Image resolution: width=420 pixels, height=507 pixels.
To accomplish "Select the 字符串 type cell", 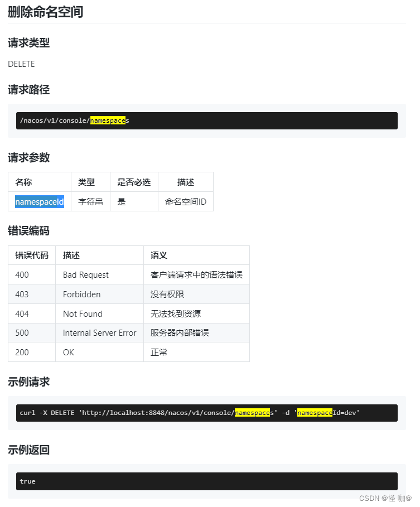I will pyautogui.click(x=90, y=202).
